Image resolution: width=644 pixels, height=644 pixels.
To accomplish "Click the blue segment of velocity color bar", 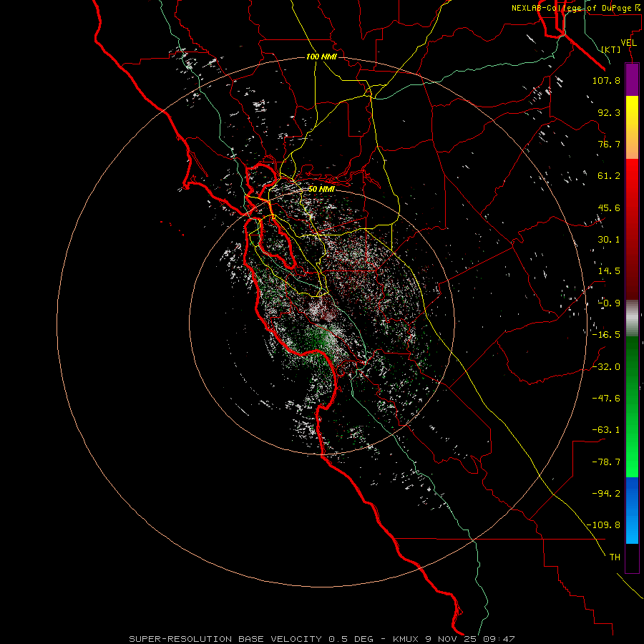I will coord(632,510).
